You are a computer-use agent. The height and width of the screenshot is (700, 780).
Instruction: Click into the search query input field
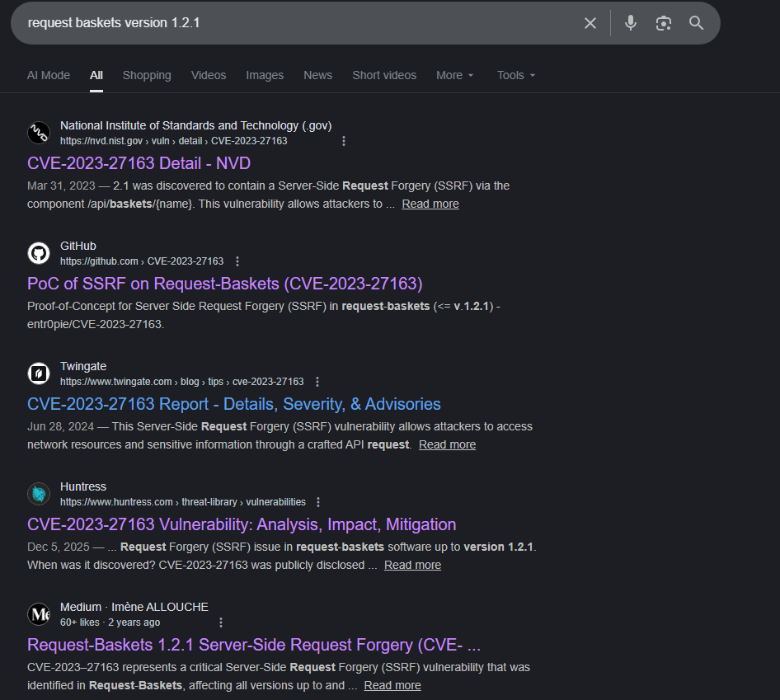click(x=289, y=23)
